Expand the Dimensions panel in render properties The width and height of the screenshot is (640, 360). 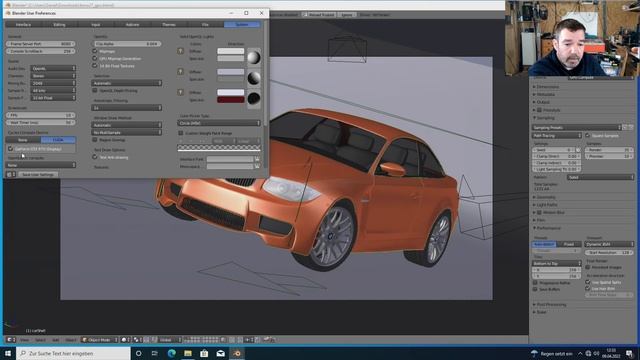(x=547, y=87)
